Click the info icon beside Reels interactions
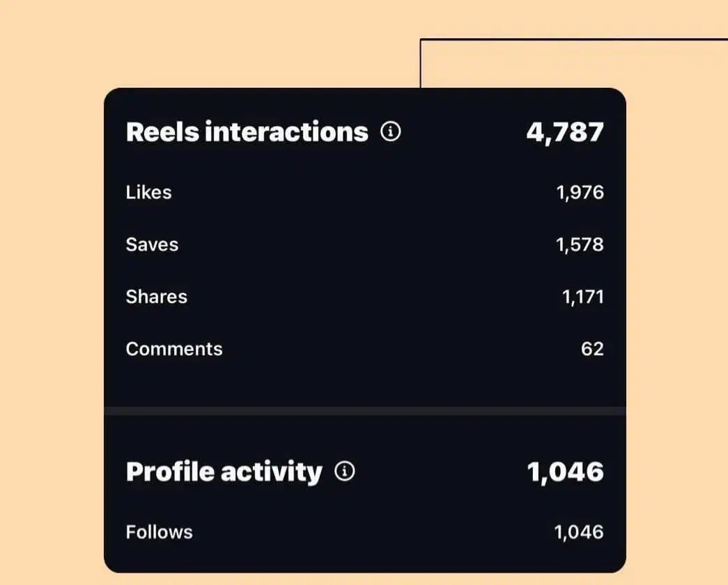728x585 pixels. pyautogui.click(x=391, y=131)
